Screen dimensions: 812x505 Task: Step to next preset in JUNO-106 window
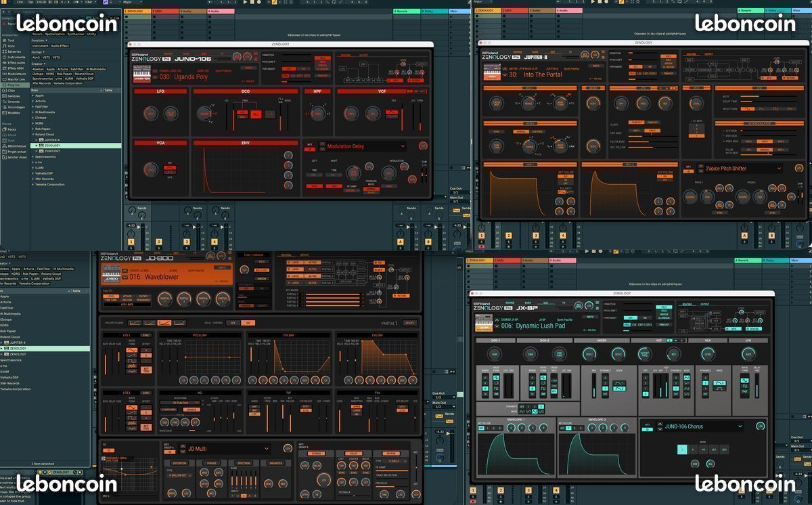[x=155, y=77]
